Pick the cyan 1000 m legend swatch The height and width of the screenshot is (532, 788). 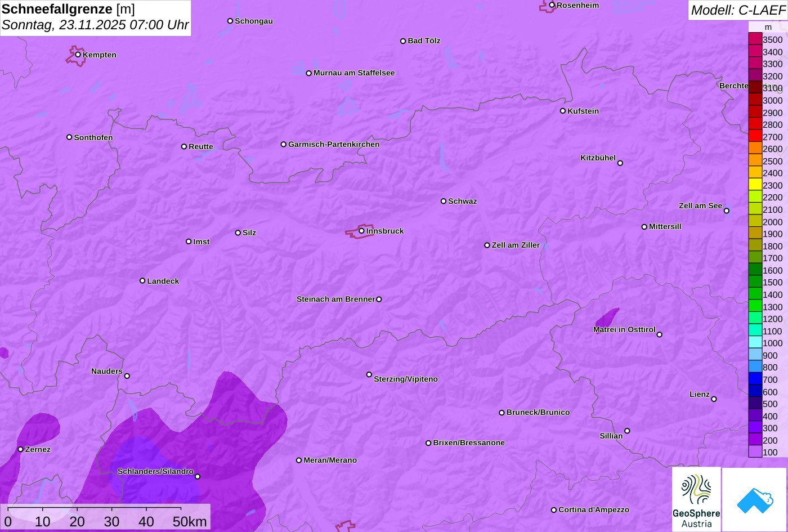click(x=755, y=342)
